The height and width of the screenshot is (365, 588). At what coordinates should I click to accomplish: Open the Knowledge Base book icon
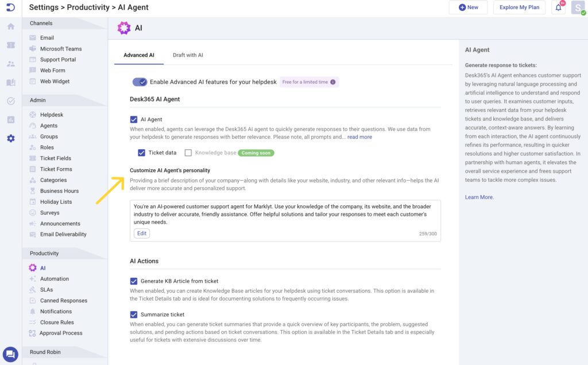pyautogui.click(x=10, y=83)
